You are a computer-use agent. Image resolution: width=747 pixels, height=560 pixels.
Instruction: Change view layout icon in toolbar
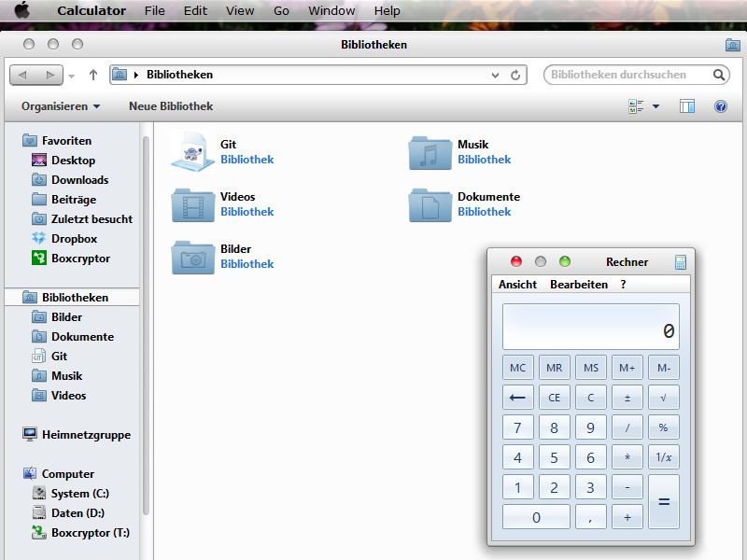(x=636, y=106)
